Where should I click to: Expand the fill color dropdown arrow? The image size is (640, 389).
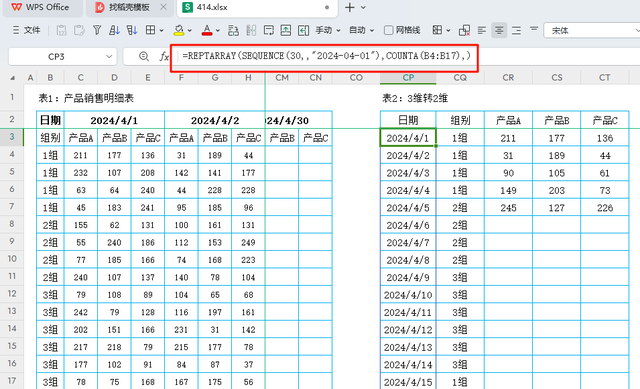(190, 30)
